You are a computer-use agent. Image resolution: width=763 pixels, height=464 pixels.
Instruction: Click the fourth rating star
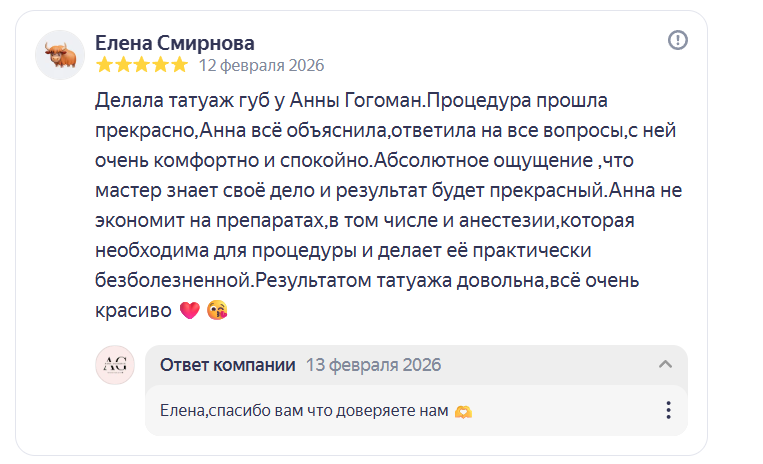click(x=160, y=65)
